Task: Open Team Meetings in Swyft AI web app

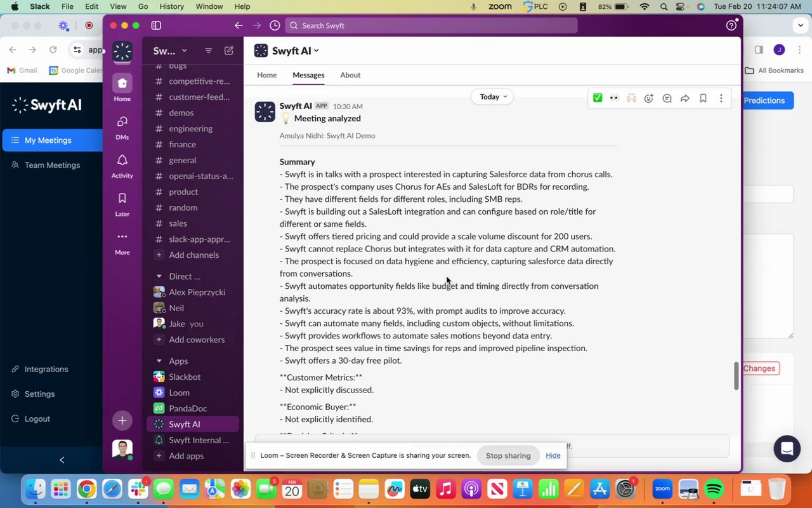Action: (52, 165)
